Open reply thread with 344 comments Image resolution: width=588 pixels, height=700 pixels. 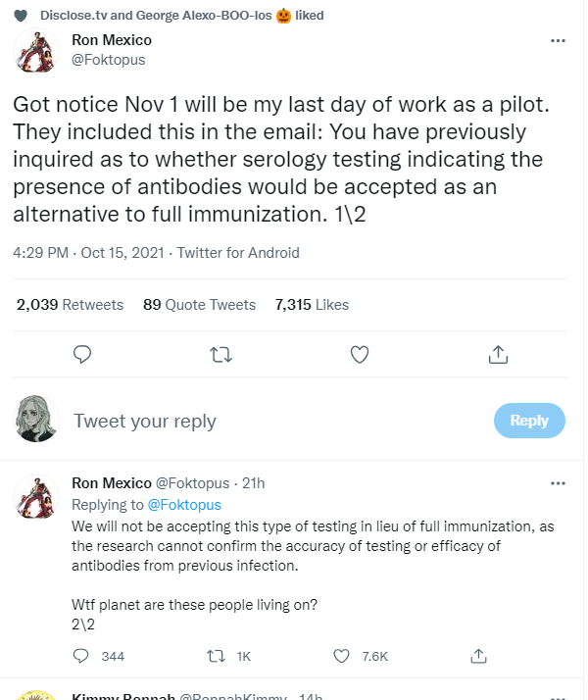click(99, 656)
